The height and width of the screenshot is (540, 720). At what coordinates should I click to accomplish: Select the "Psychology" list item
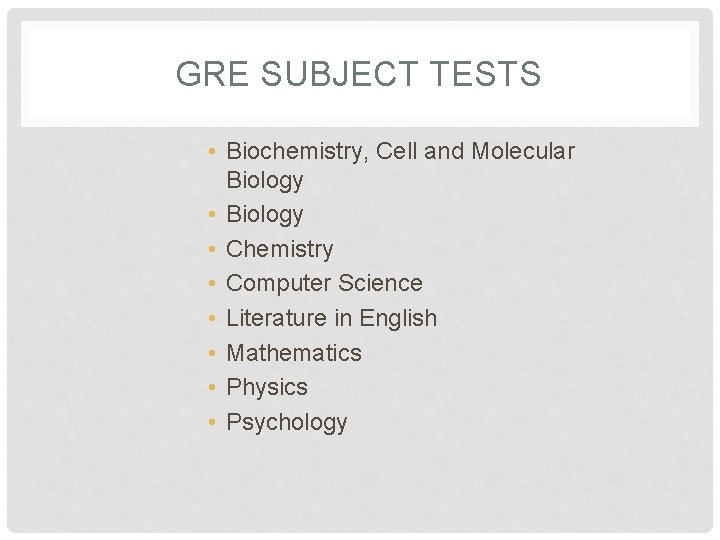point(287,422)
